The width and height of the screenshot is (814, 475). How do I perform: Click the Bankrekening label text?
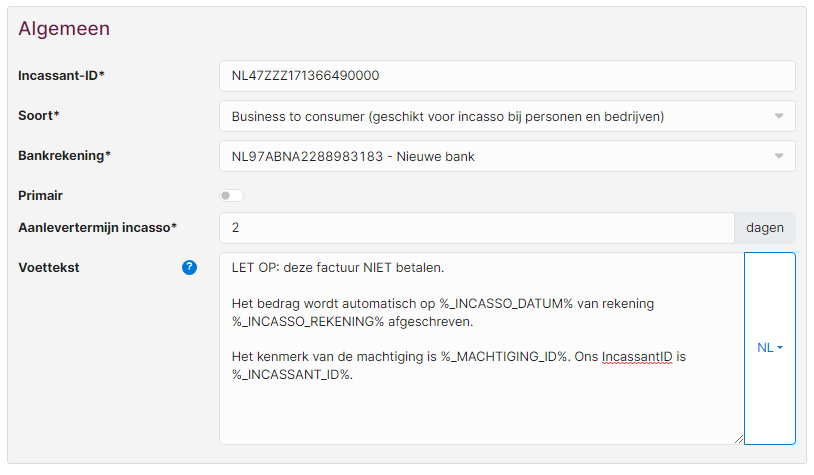coord(64,156)
